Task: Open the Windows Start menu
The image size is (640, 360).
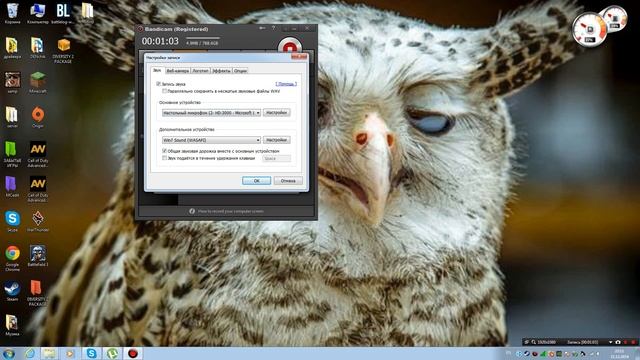Action: [9, 353]
